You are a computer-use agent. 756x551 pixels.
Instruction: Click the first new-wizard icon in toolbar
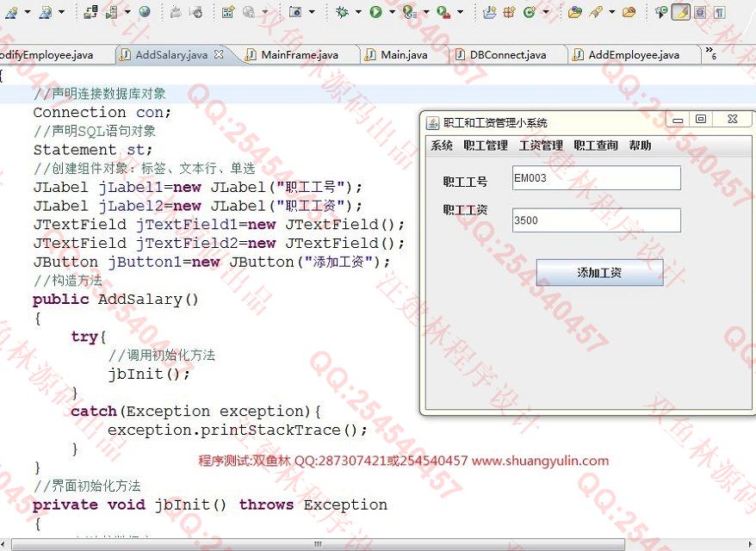[11, 12]
